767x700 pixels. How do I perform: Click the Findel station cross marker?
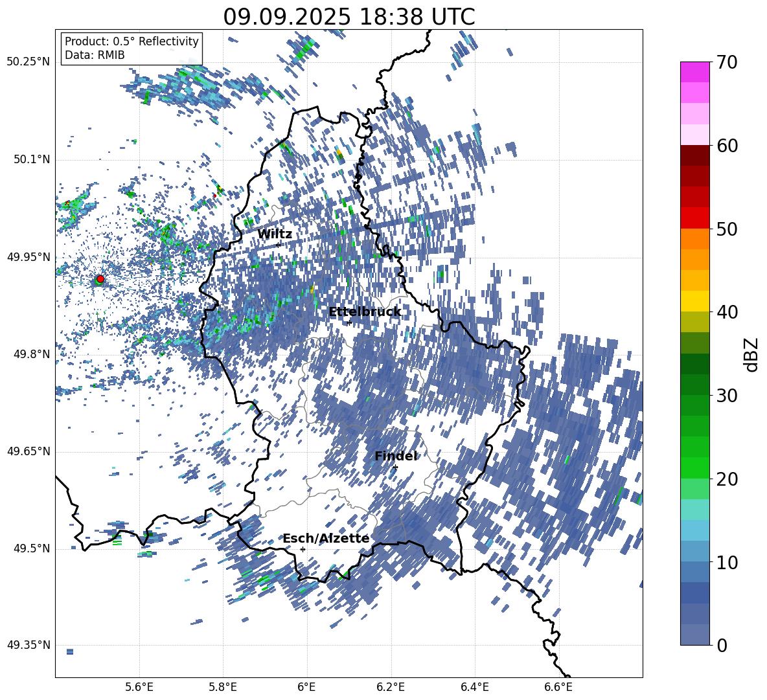click(395, 468)
